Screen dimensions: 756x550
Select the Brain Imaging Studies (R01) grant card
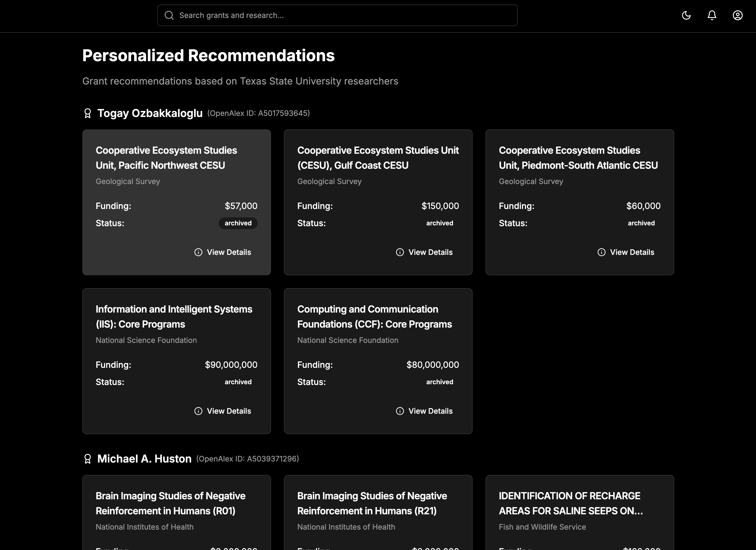pyautogui.click(x=170, y=503)
